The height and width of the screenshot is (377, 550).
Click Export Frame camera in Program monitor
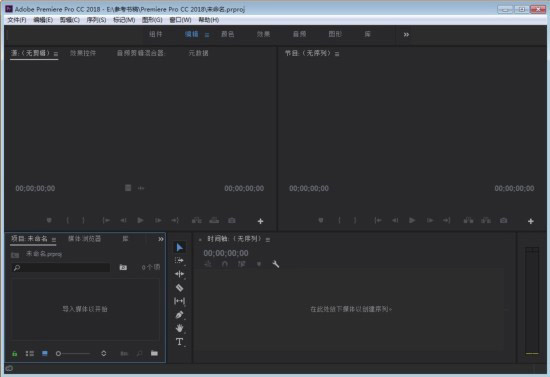point(504,221)
